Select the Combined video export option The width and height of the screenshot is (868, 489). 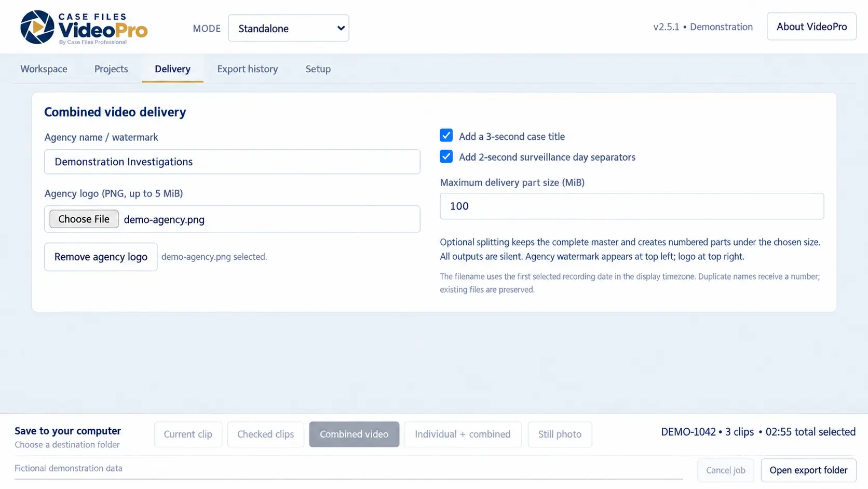tap(354, 434)
